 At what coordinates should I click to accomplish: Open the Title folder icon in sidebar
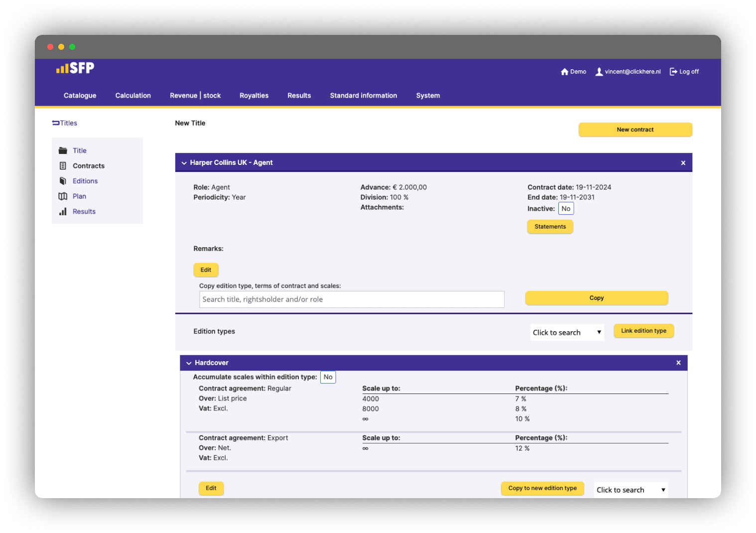(63, 150)
